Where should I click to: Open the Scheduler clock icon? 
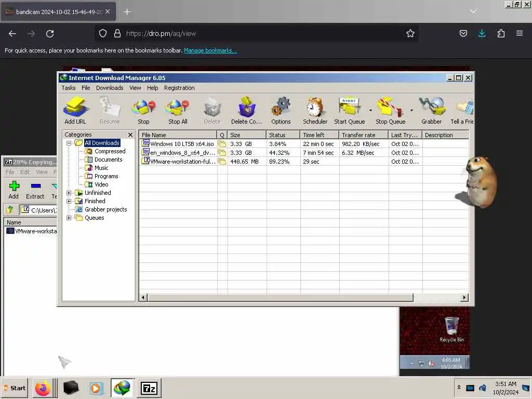click(315, 111)
